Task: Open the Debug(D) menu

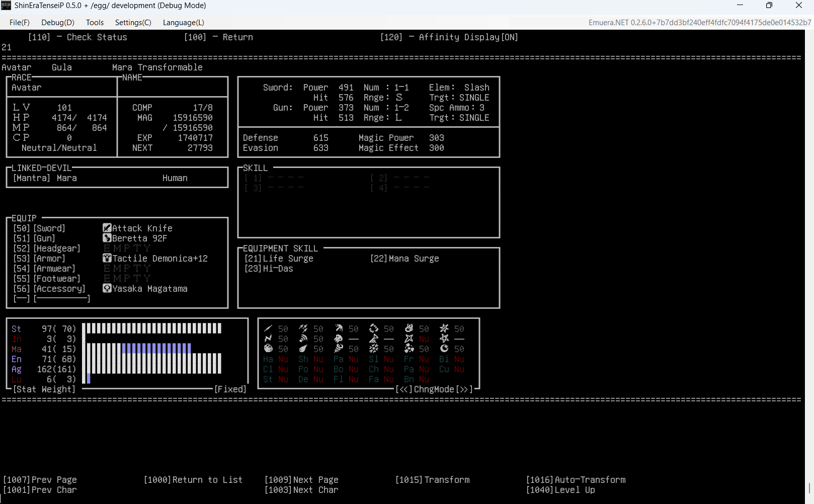Action: point(57,23)
